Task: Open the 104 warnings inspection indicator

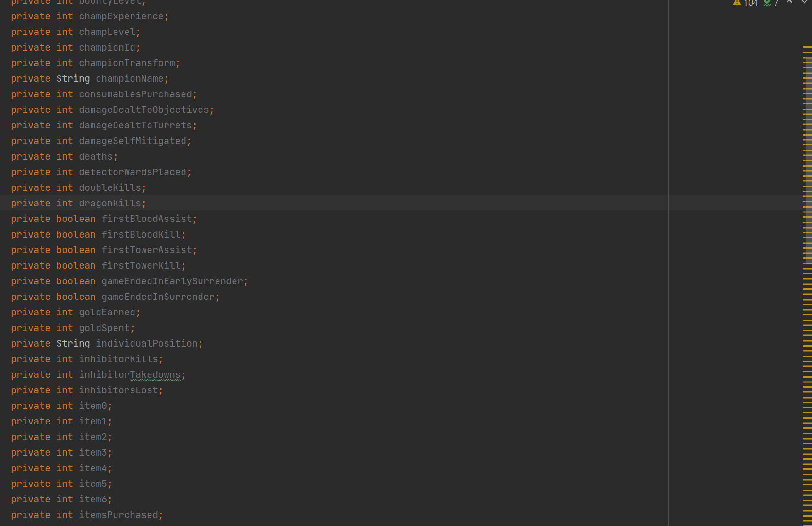Action: point(745,3)
